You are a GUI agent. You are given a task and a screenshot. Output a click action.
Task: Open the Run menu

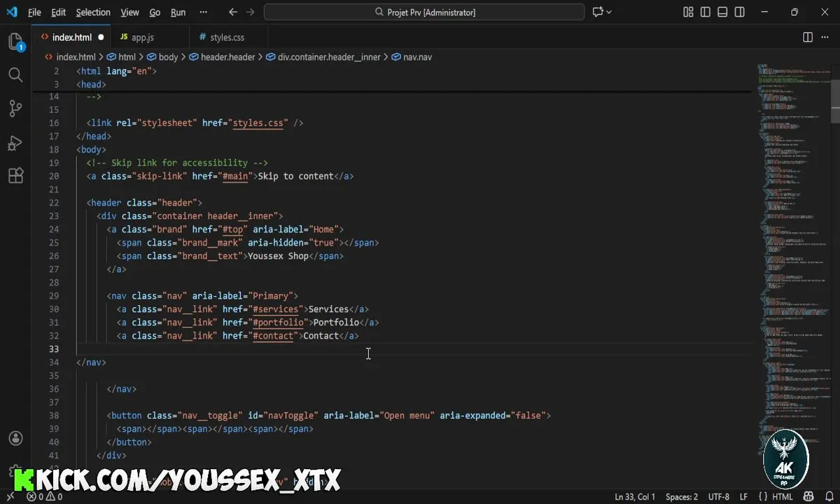(x=178, y=12)
